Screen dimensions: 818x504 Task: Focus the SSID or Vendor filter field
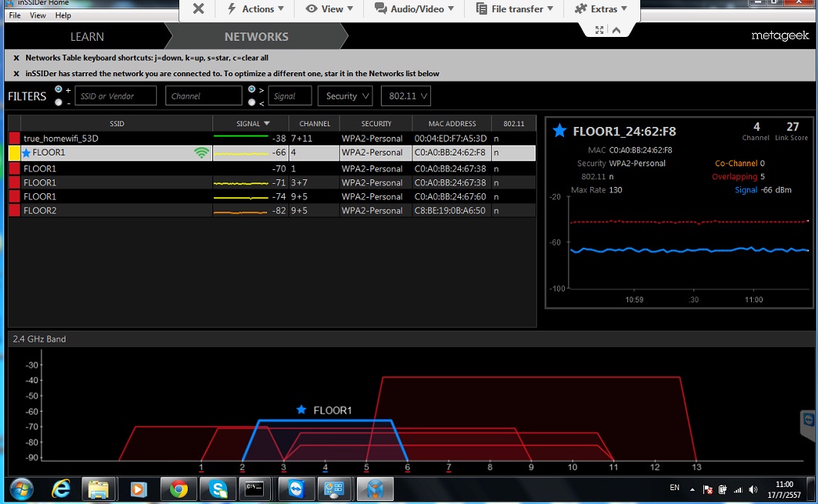[116, 96]
